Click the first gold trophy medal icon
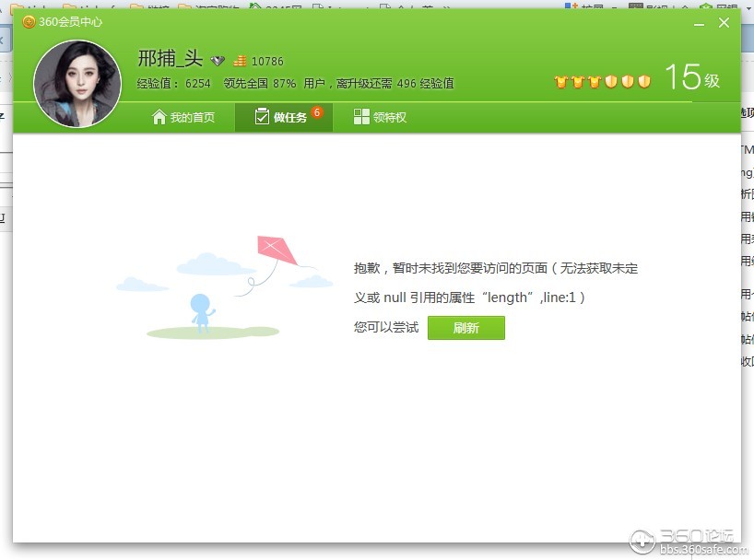Screen dimensions: 754x560 coord(561,82)
